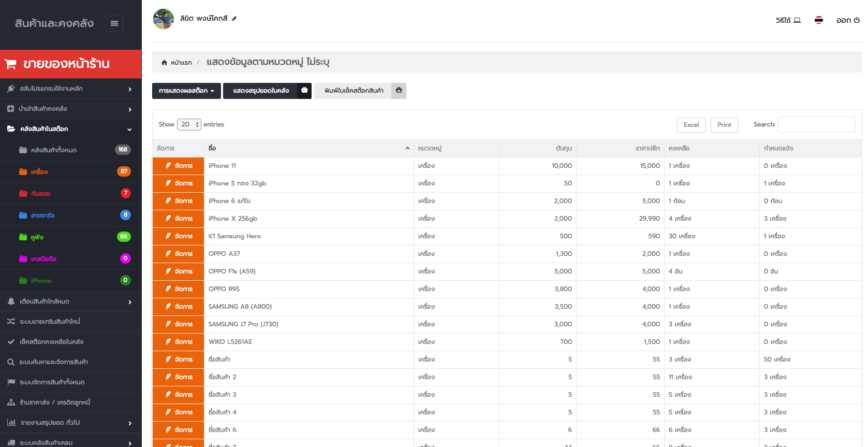Click พิมพ์ใบเช็คสต๊อกสินค้า button
The image size is (868, 447).
354,91
